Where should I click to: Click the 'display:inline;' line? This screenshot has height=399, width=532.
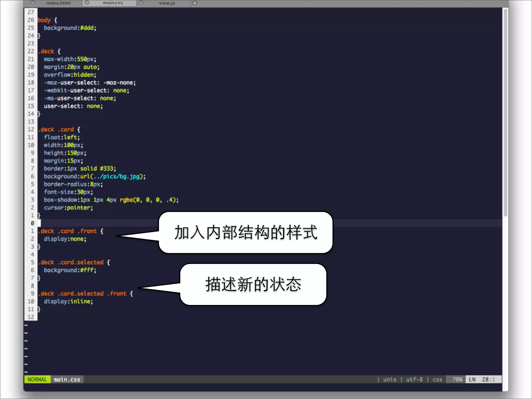(68, 301)
